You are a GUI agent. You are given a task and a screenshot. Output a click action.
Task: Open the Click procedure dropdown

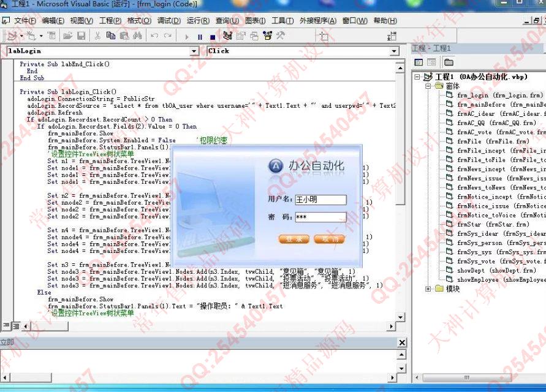tap(394, 51)
